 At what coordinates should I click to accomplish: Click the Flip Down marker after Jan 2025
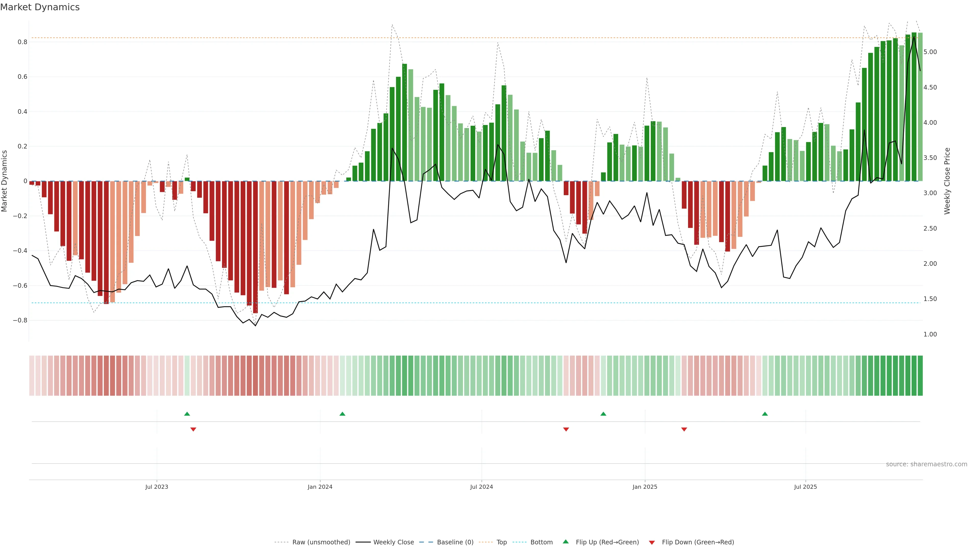684,429
